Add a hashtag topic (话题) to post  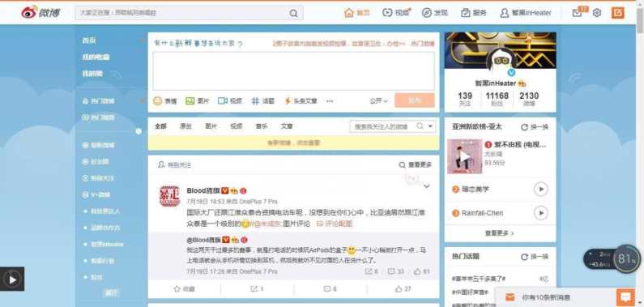[x=262, y=101]
